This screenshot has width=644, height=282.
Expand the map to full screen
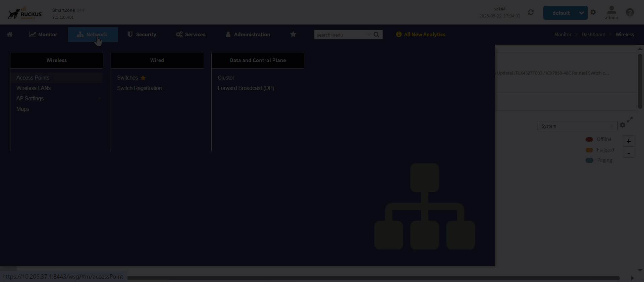point(630,120)
